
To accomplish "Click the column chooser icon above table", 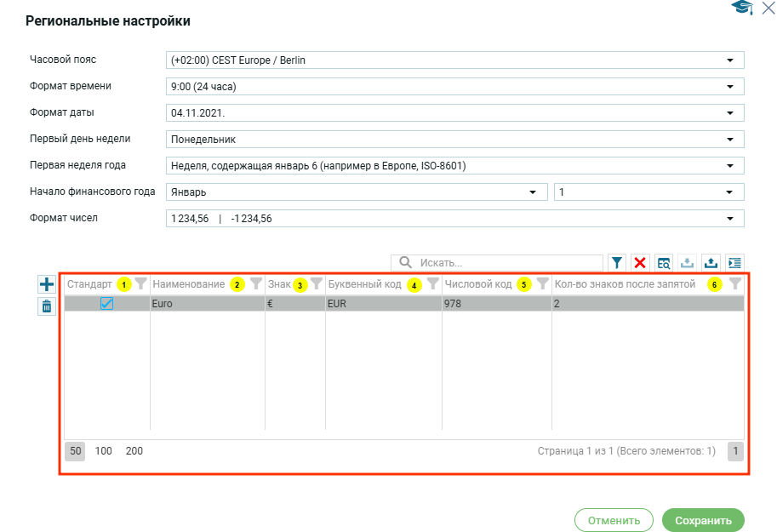I will click(x=734, y=263).
